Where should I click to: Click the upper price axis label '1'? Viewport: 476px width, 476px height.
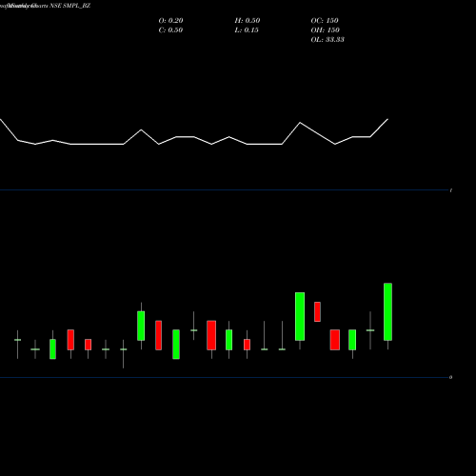451,190
